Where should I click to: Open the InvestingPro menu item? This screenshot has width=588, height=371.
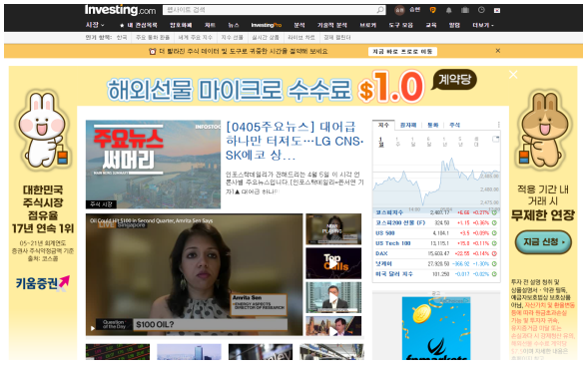[x=267, y=26]
